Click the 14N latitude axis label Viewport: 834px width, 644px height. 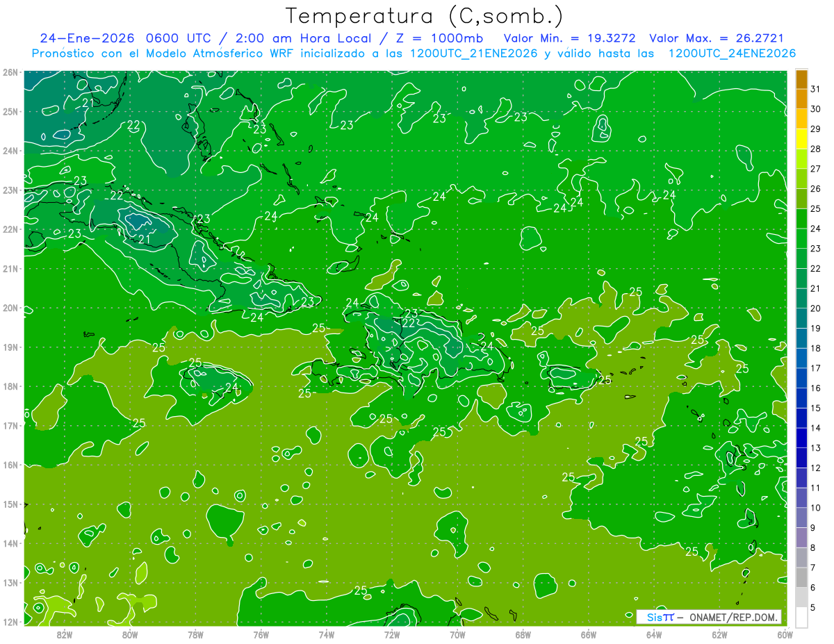[10, 543]
